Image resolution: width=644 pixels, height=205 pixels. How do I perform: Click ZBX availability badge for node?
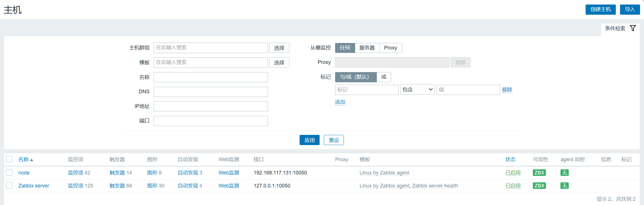coord(539,173)
